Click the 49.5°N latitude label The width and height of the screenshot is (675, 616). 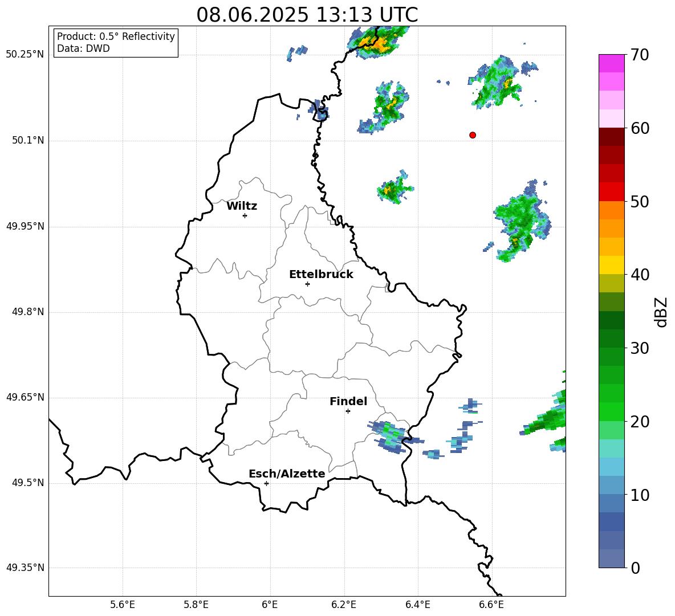pyautogui.click(x=28, y=483)
